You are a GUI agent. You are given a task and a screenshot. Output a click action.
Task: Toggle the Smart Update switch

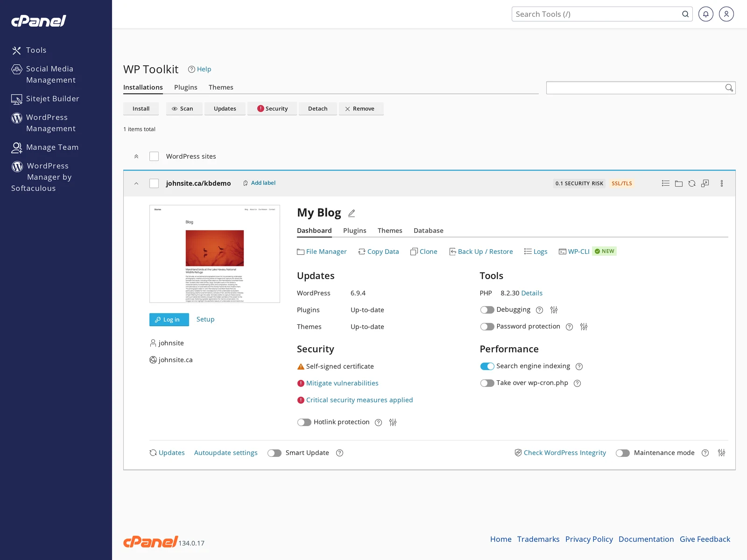[x=275, y=453]
